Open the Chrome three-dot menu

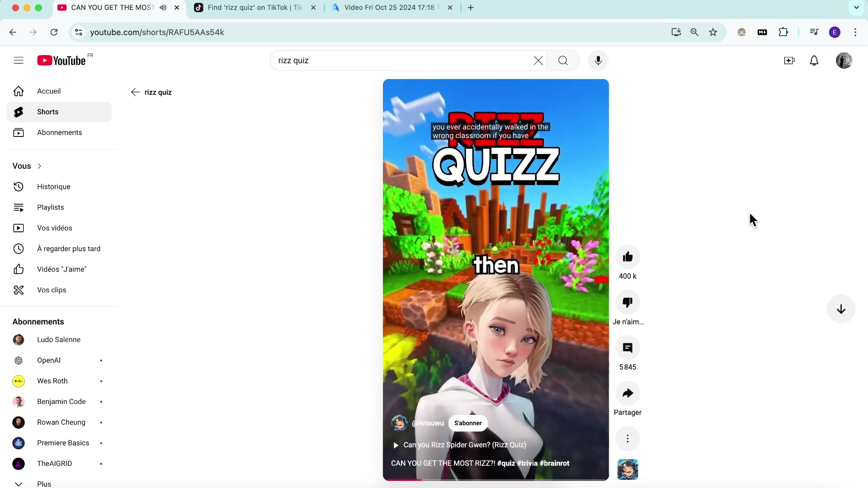(855, 32)
